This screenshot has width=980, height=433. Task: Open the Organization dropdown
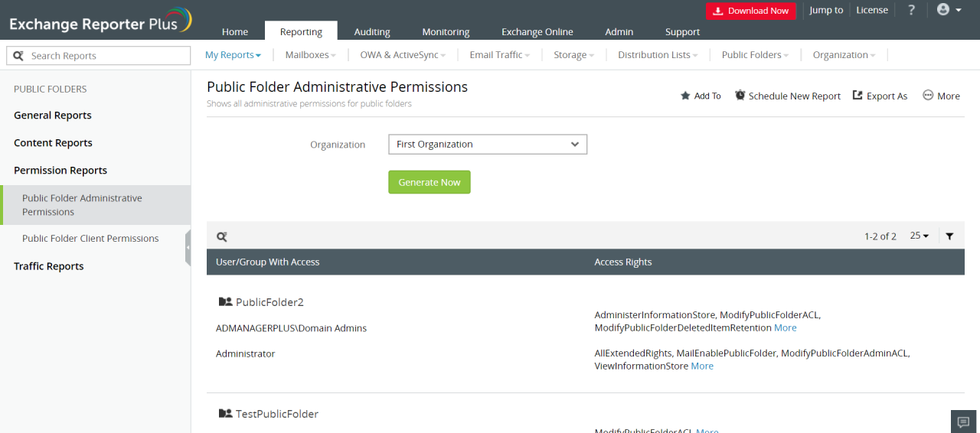tap(488, 144)
